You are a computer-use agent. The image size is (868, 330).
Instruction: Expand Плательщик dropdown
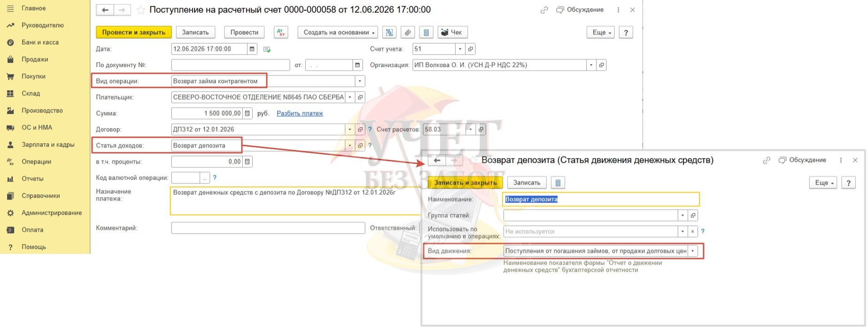click(350, 97)
